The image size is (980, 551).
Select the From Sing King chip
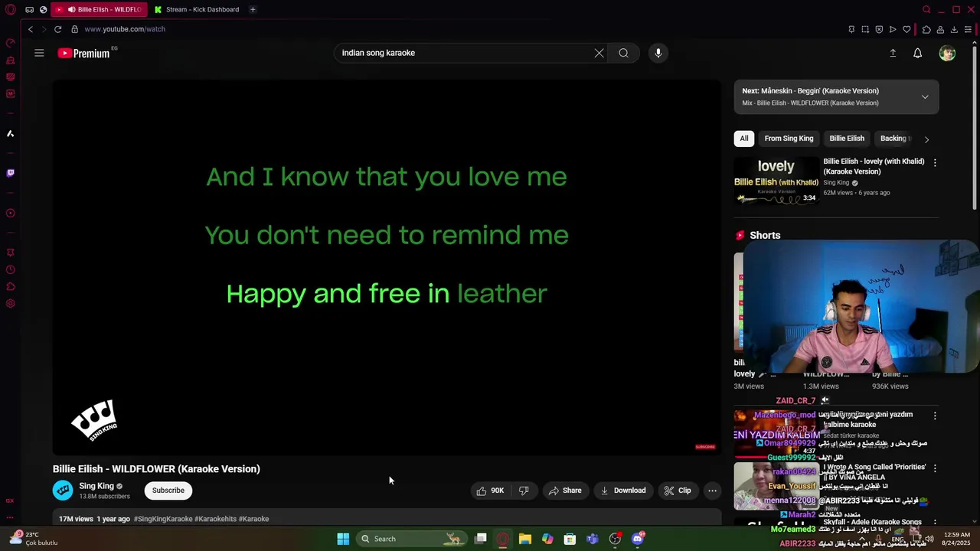(x=789, y=139)
